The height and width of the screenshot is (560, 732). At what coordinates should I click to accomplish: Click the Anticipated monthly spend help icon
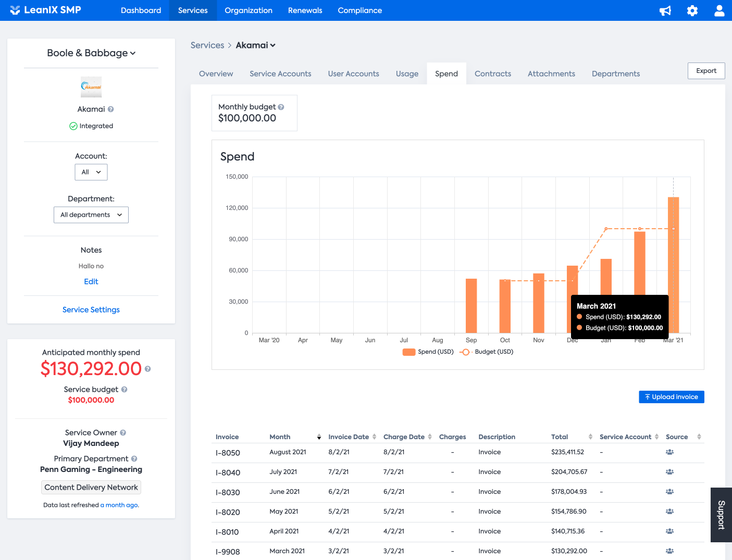point(147,369)
